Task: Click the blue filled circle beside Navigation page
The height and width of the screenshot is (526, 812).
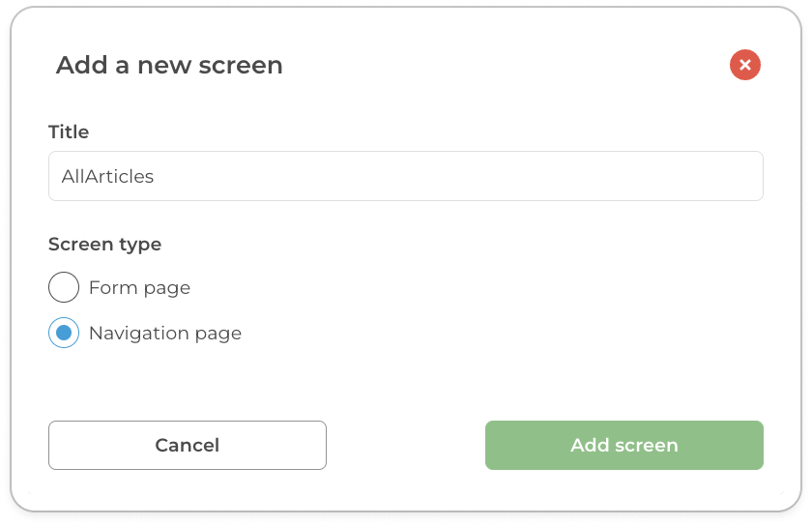Action: click(x=64, y=334)
